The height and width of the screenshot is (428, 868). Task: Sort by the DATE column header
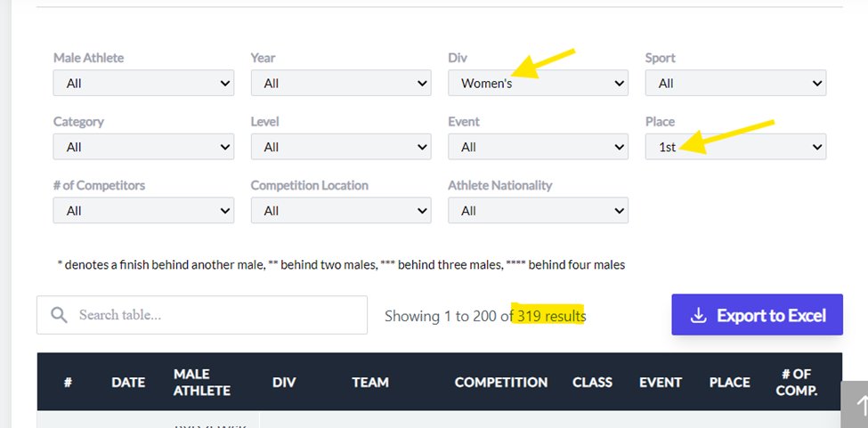pos(128,382)
